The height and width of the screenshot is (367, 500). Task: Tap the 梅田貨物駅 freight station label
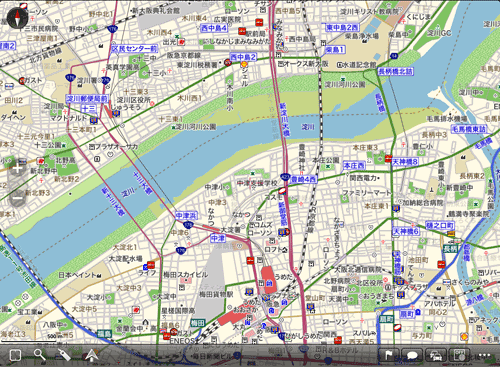pos(216,294)
